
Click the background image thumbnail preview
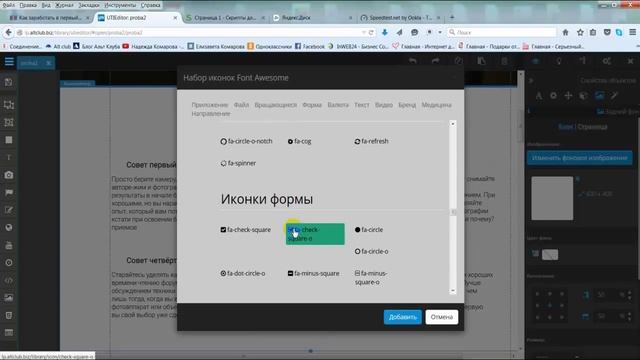click(552, 198)
